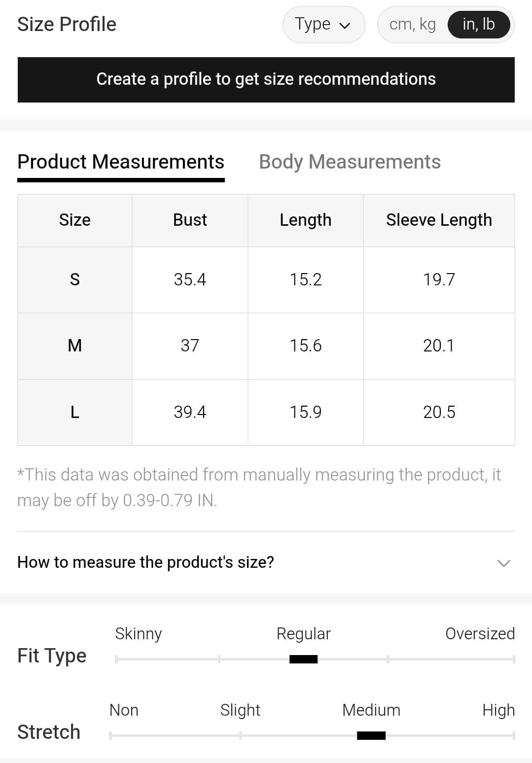Click the Size Profile heading
The image size is (532, 763).
(67, 24)
